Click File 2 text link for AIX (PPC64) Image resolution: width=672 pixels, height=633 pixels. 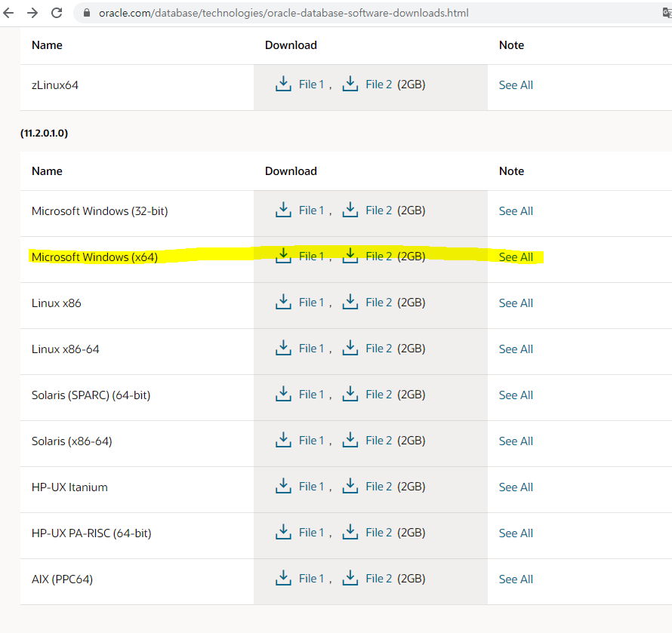pos(378,579)
